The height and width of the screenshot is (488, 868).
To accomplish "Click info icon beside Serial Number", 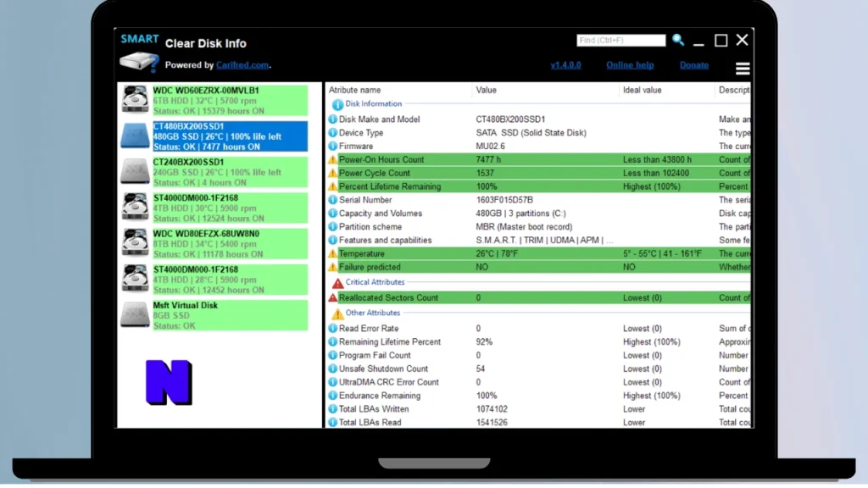I will coord(332,200).
